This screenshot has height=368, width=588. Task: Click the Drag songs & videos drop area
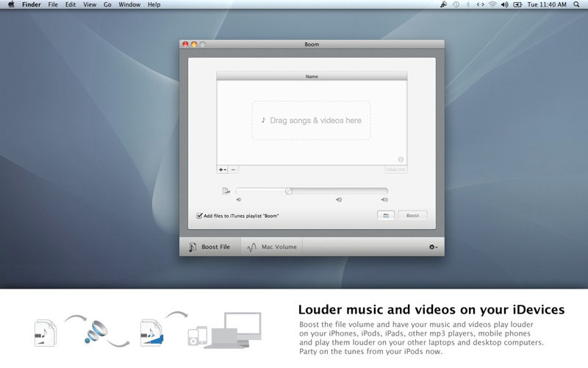click(x=311, y=120)
